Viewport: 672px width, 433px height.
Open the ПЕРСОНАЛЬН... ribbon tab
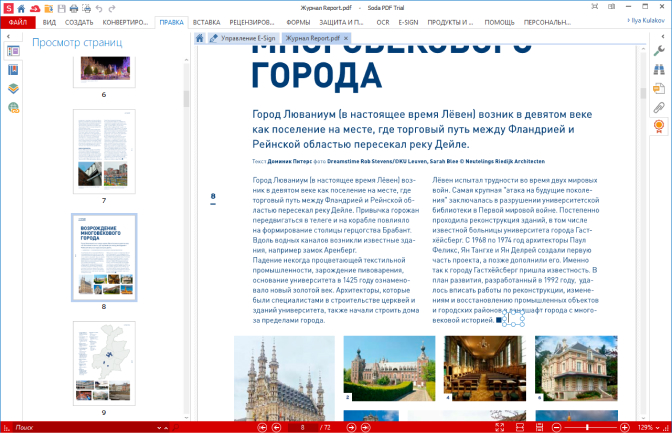tap(547, 22)
